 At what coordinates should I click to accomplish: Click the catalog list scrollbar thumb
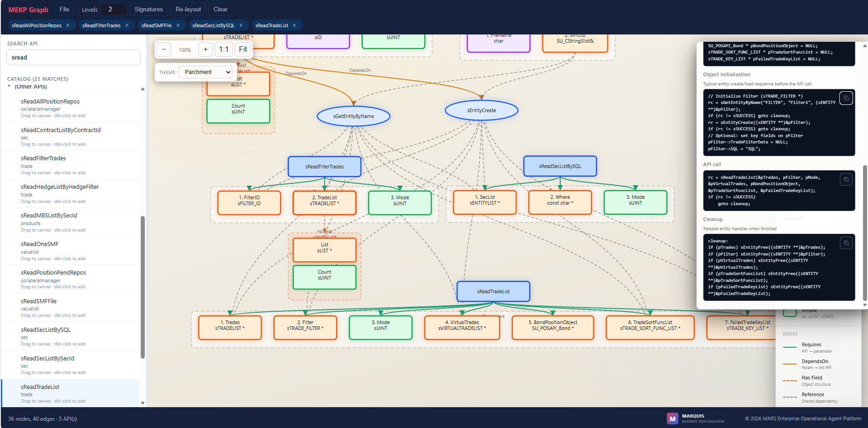(143, 287)
